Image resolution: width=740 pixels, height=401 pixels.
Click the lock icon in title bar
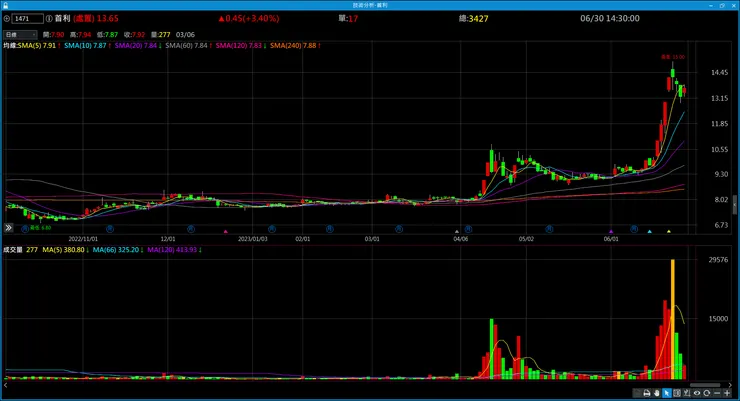tap(5, 5)
